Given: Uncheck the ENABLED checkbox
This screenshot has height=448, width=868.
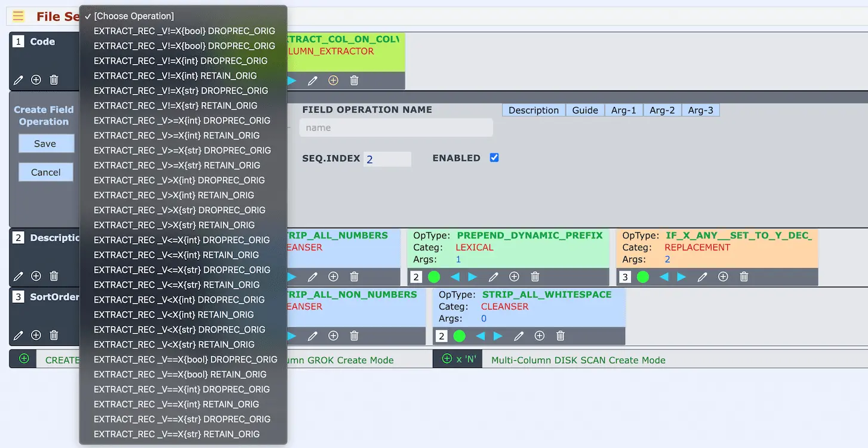Looking at the screenshot, I should [x=494, y=158].
